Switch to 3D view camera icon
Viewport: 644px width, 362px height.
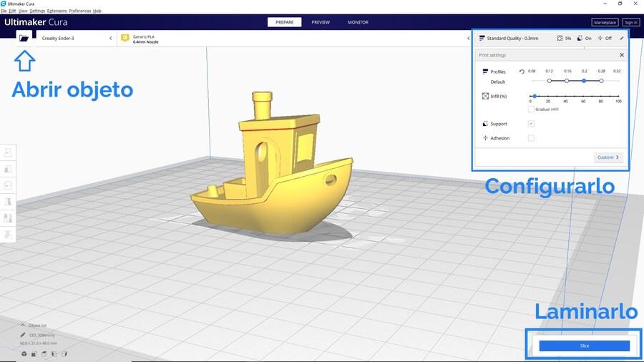[24, 354]
